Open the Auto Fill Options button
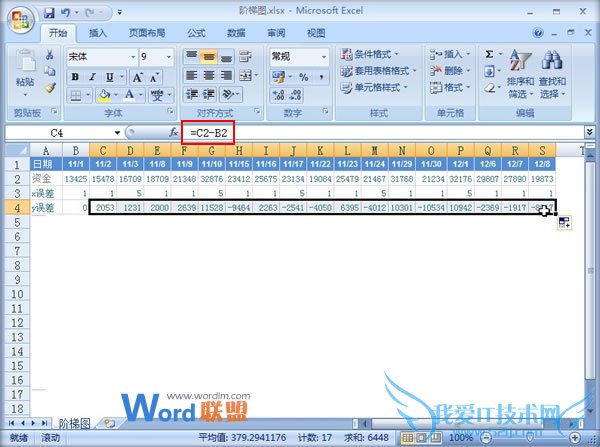This screenshot has width=600, height=447. click(x=564, y=222)
